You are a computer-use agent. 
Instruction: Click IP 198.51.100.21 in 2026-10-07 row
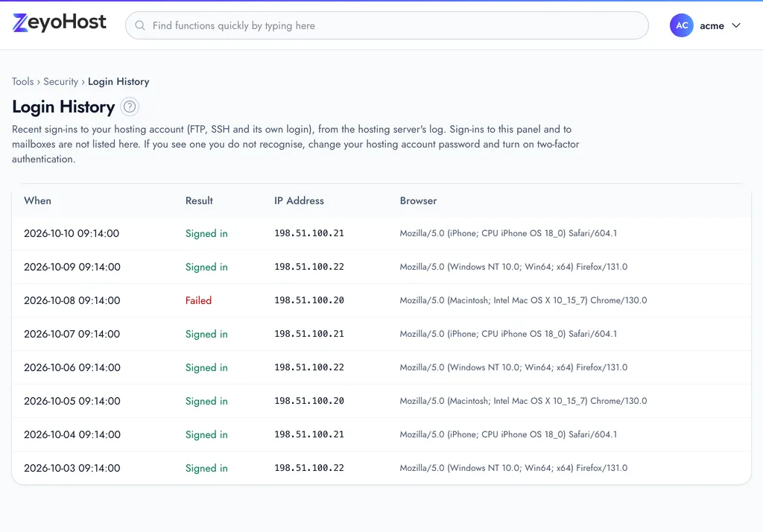pos(309,334)
